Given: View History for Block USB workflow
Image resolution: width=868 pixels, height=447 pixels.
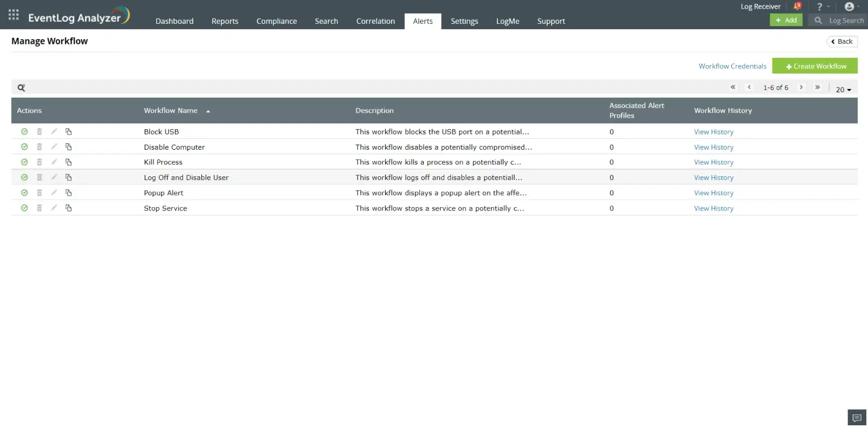Looking at the screenshot, I should 713,132.
